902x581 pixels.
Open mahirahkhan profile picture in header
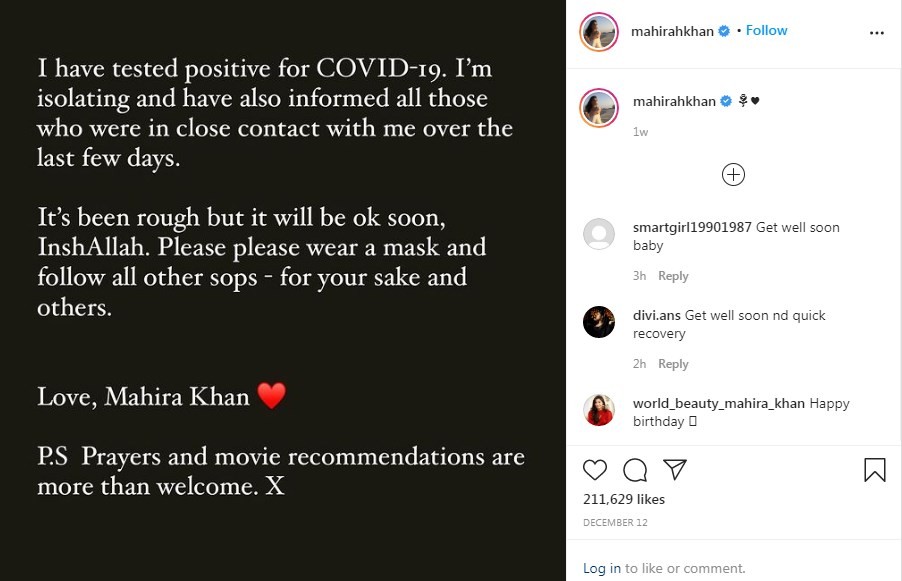pyautogui.click(x=598, y=32)
